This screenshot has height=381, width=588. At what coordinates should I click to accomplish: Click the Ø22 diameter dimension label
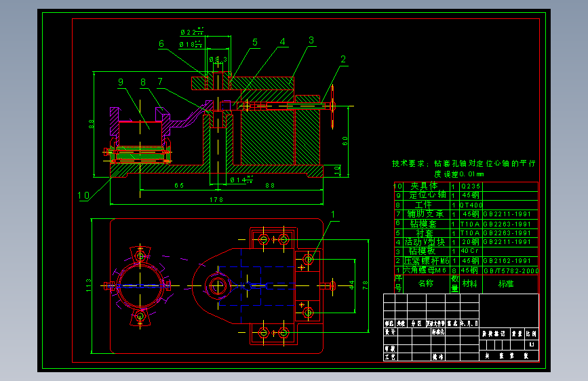pyautogui.click(x=192, y=33)
